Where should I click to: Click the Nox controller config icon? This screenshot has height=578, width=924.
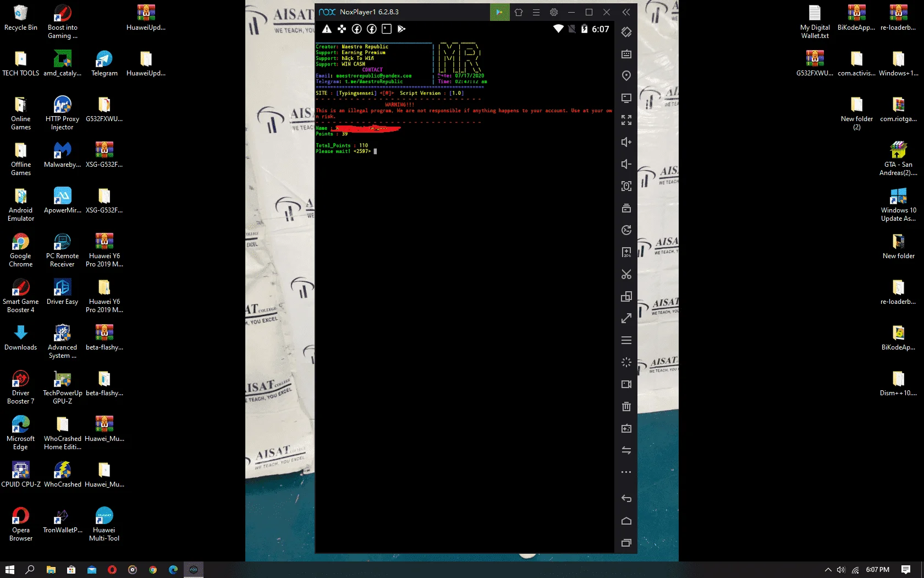click(626, 428)
